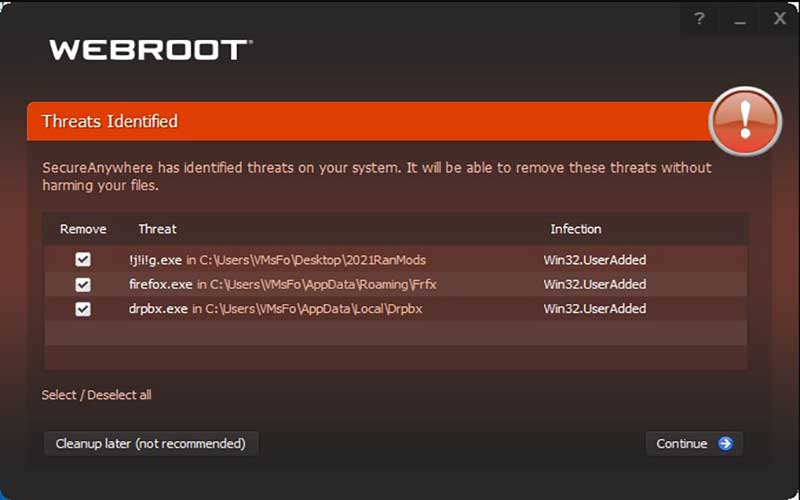Uncheck the !j!i!g.exe threat checkbox
The image size is (800, 500).
83,260
